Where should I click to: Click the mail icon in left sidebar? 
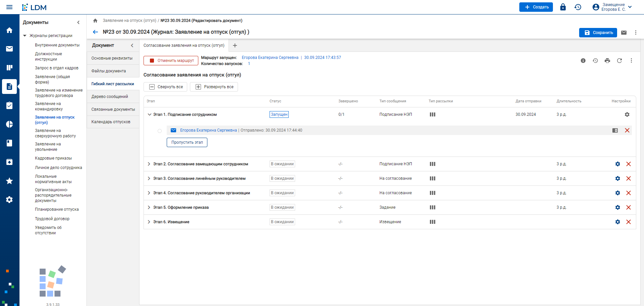click(9, 49)
